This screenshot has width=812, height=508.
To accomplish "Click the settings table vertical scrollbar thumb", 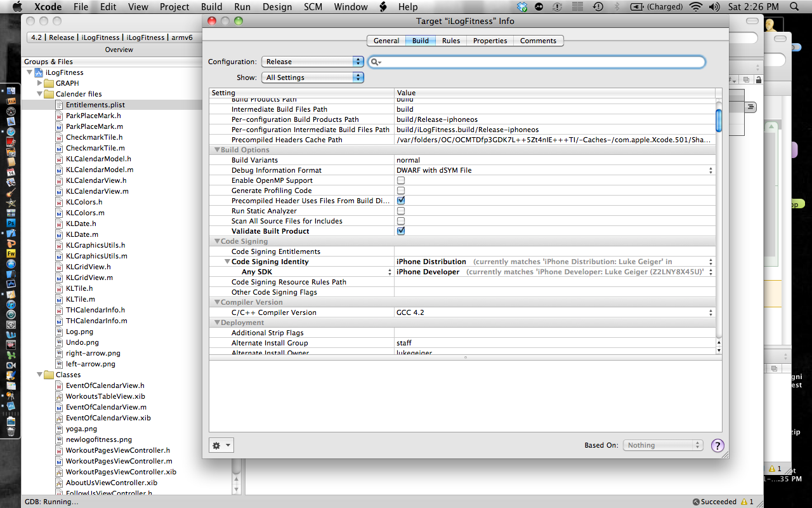I will pos(719,119).
